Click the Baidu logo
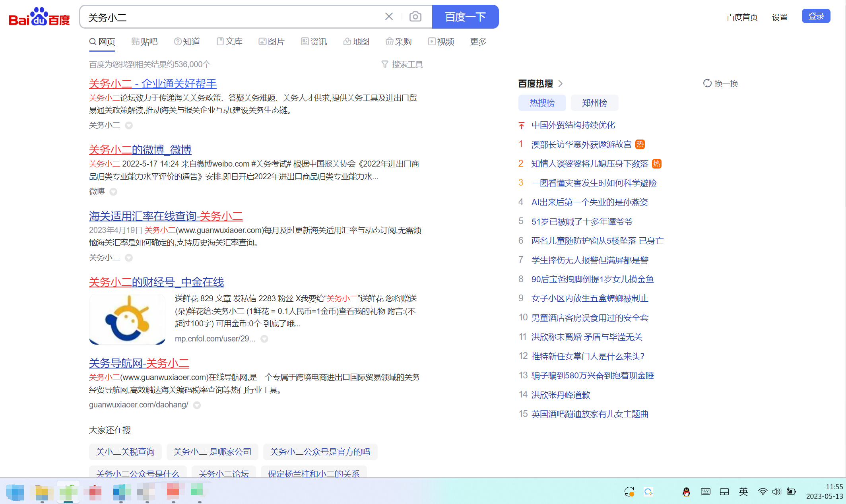This screenshot has width=846, height=504. [39, 17]
